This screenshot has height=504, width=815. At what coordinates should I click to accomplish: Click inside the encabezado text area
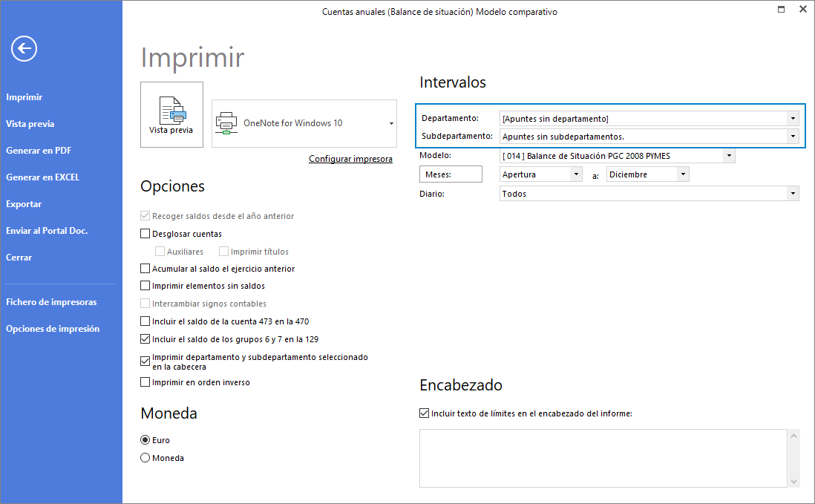(603, 458)
